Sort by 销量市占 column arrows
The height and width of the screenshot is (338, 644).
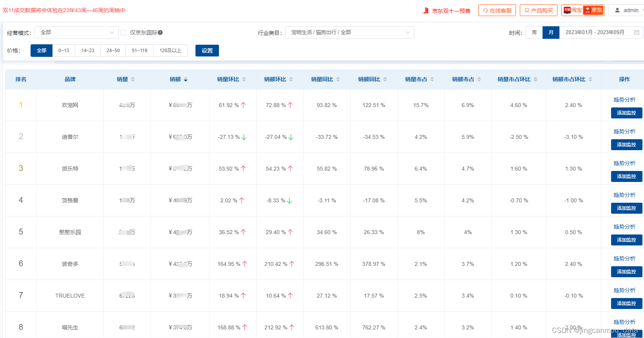click(432, 79)
